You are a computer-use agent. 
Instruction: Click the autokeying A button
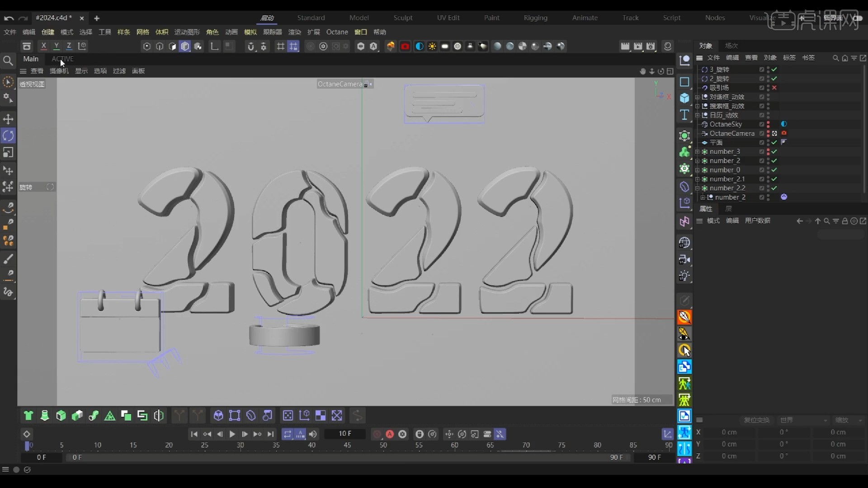tap(390, 434)
